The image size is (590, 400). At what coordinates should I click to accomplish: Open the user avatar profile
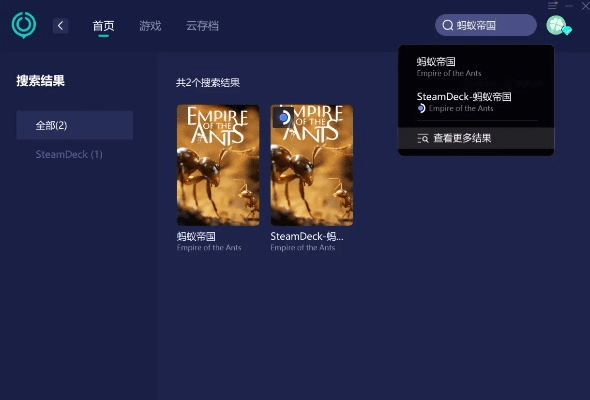(556, 25)
